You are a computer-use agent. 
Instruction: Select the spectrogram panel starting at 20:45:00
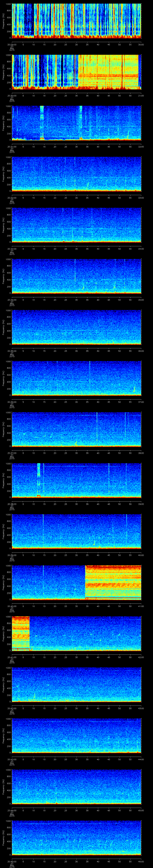77,838
